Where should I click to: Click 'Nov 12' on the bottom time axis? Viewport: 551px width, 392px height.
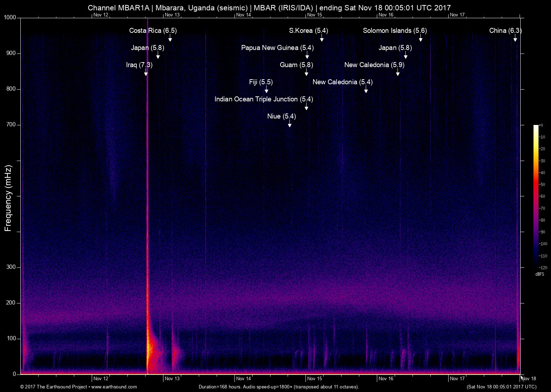click(101, 379)
